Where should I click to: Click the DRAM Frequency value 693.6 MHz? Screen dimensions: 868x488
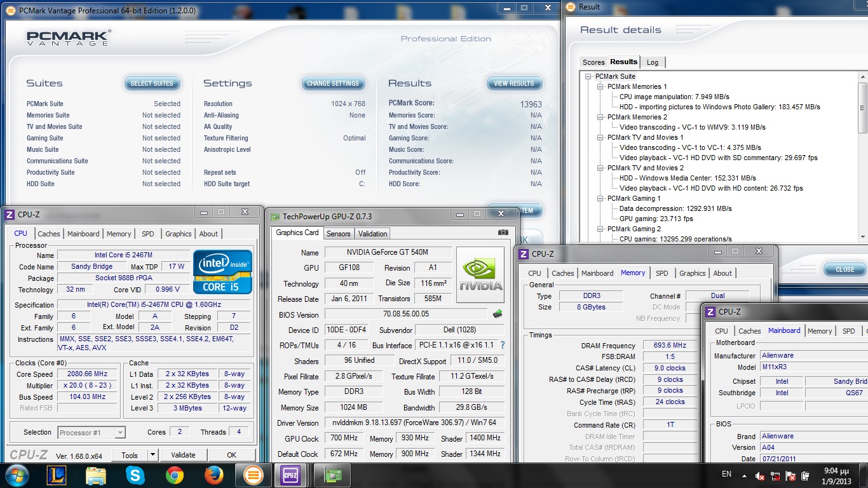670,346
